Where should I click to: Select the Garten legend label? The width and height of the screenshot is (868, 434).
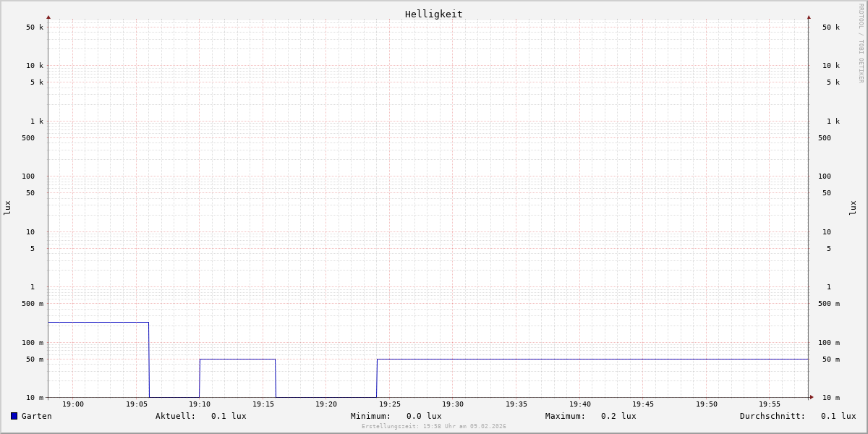(x=37, y=416)
